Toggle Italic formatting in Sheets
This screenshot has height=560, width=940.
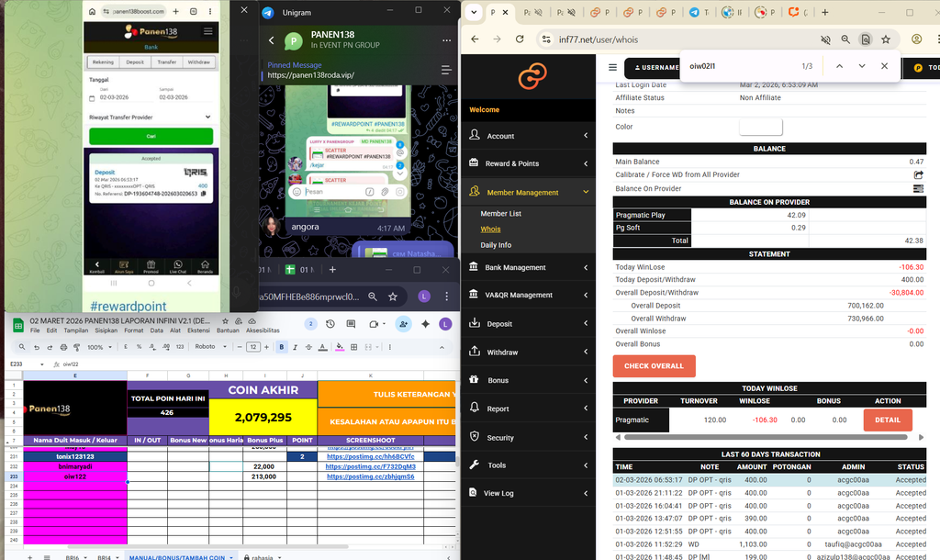[x=295, y=347]
